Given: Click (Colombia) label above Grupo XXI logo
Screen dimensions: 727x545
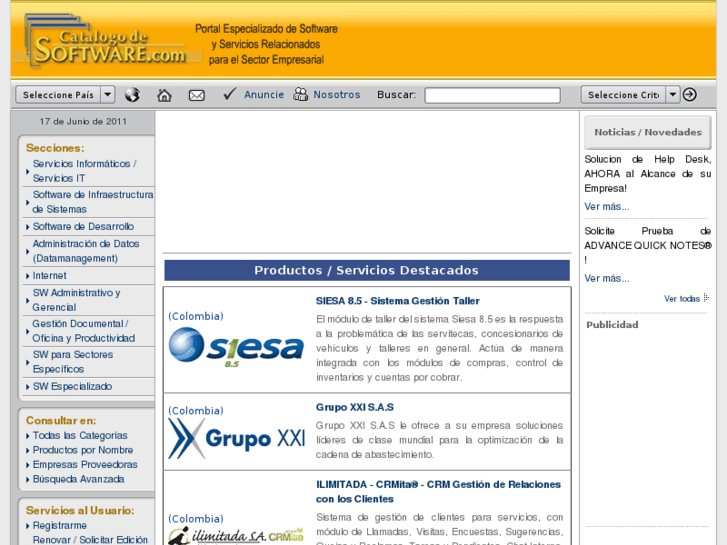Looking at the screenshot, I should click(x=196, y=411).
